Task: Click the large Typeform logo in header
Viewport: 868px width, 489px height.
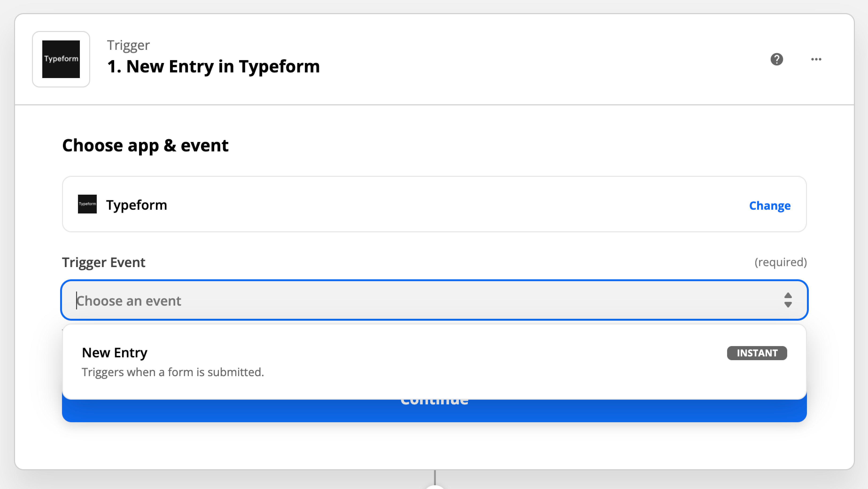Action: coord(61,59)
